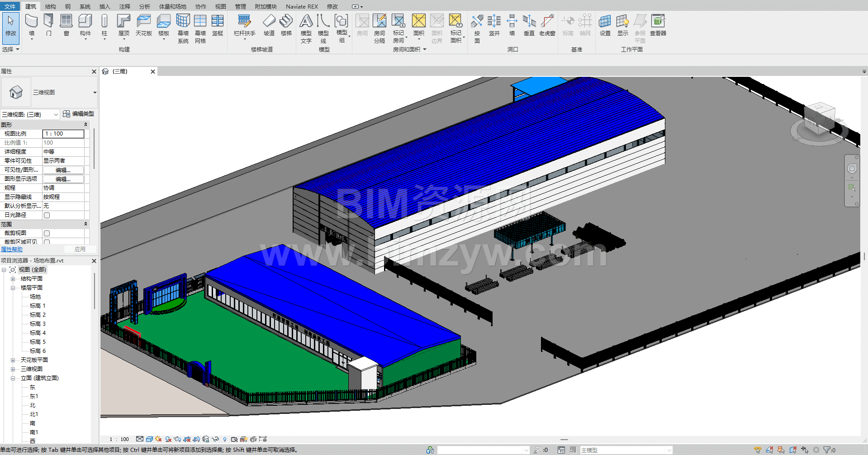Open the Viewer (查看器) tool
The image size is (868, 455).
click(x=658, y=25)
